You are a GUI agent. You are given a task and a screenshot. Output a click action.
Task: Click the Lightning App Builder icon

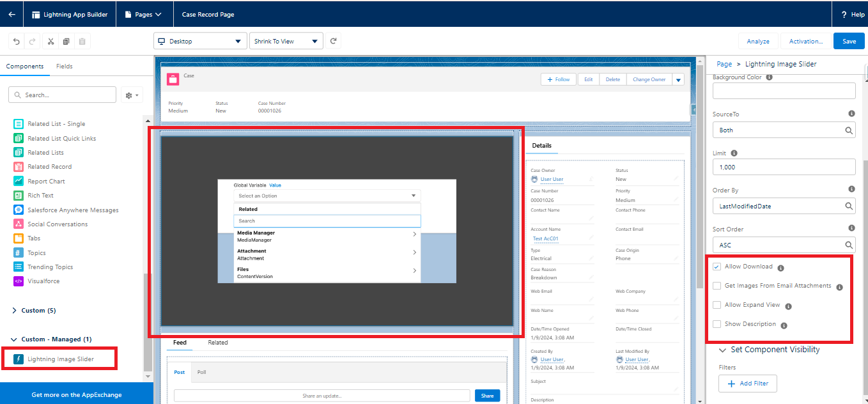pyautogui.click(x=35, y=14)
